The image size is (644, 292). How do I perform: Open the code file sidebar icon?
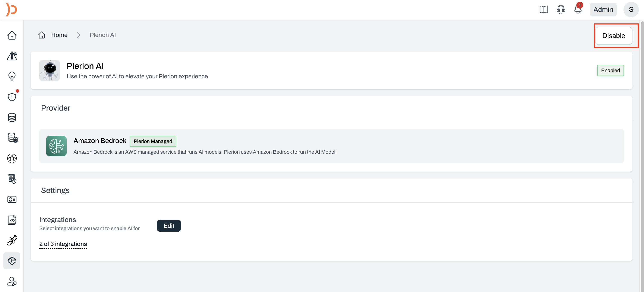(12, 220)
